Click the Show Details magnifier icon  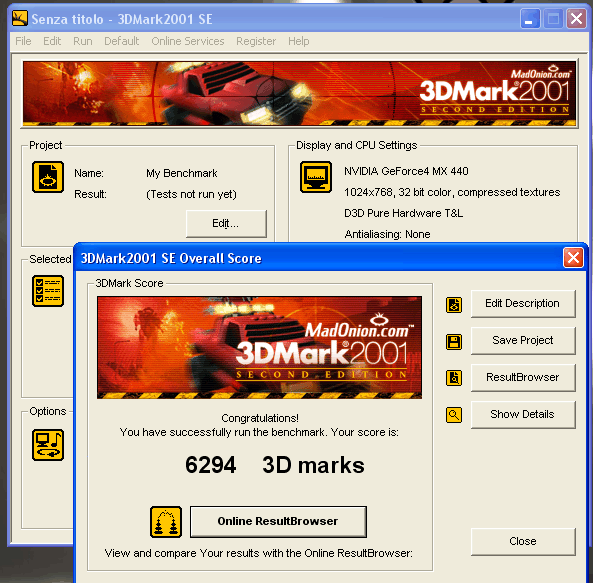(454, 415)
